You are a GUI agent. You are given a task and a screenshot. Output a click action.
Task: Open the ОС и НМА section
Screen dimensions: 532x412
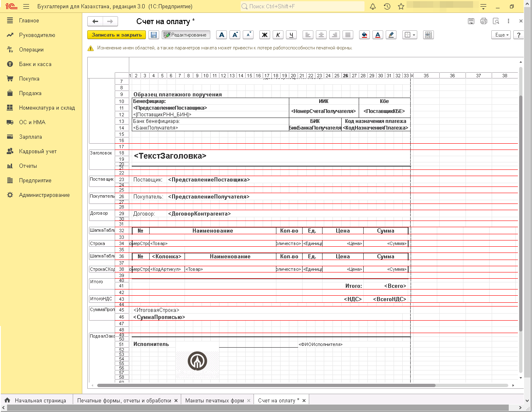pos(32,122)
